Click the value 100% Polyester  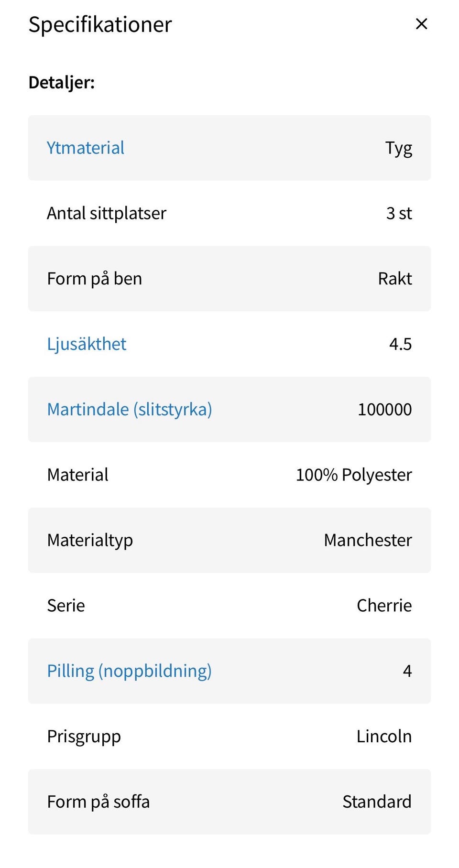click(354, 475)
